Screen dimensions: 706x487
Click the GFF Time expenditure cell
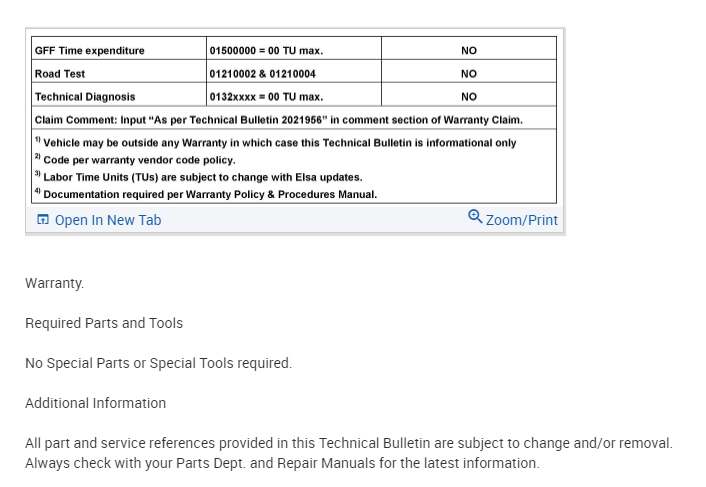tap(90, 50)
